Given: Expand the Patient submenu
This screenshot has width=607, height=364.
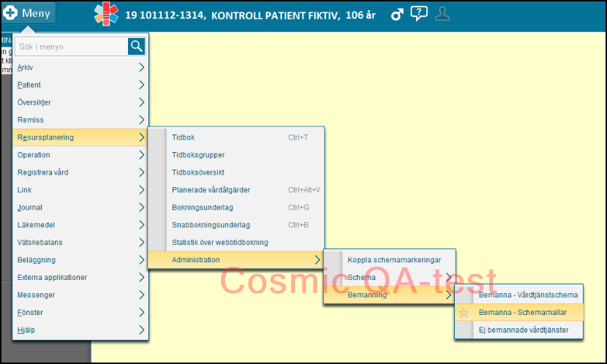Looking at the screenshot, I should (80, 85).
